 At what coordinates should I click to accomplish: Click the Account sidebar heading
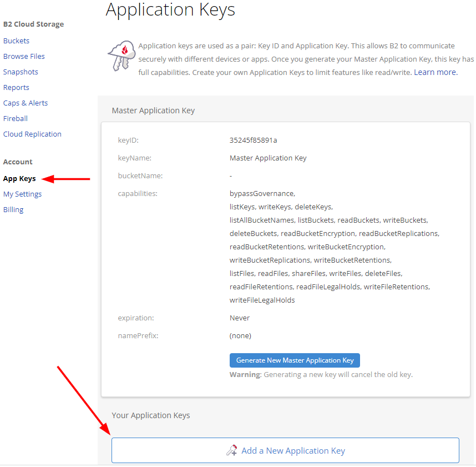click(x=18, y=162)
